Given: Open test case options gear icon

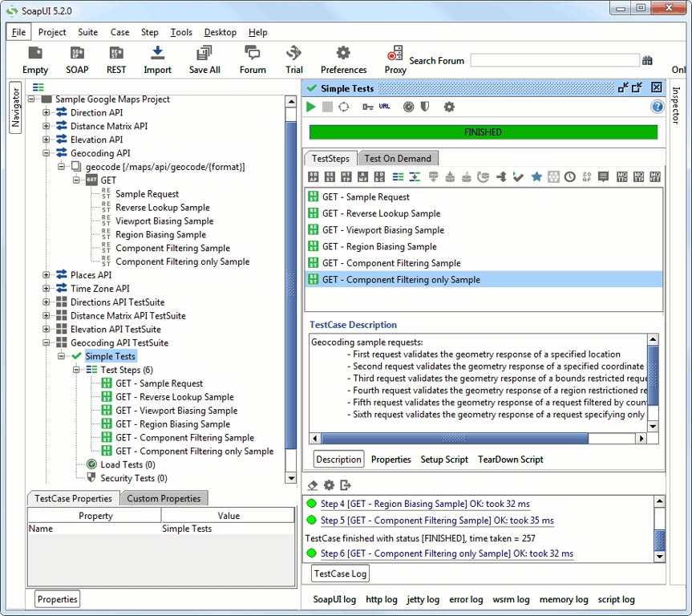Looking at the screenshot, I should [x=449, y=107].
